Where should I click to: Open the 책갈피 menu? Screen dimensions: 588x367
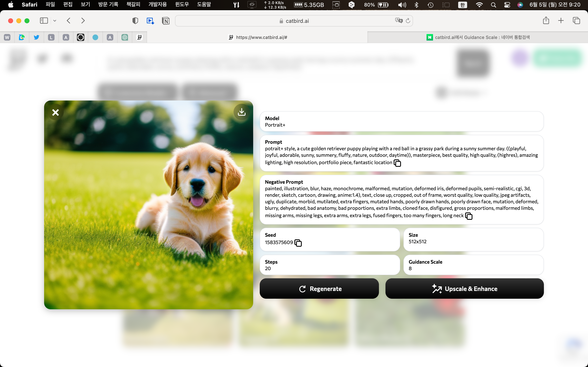[133, 5]
